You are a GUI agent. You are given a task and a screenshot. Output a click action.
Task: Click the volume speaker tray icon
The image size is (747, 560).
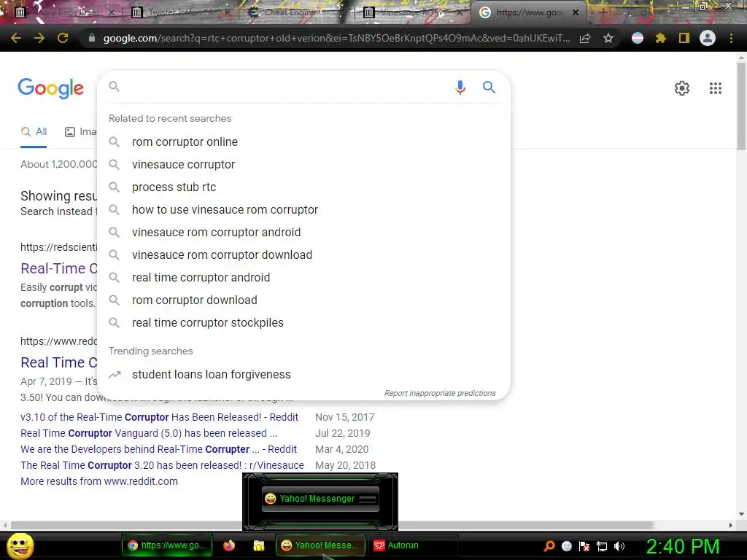[619, 546]
